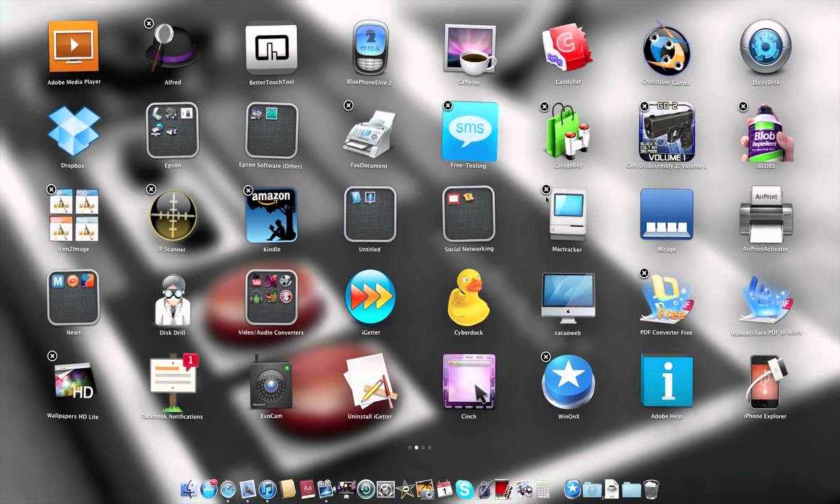Viewport: 840px width, 504px height.
Task: Delete Gun Disassembly with its X badge
Action: (645, 107)
